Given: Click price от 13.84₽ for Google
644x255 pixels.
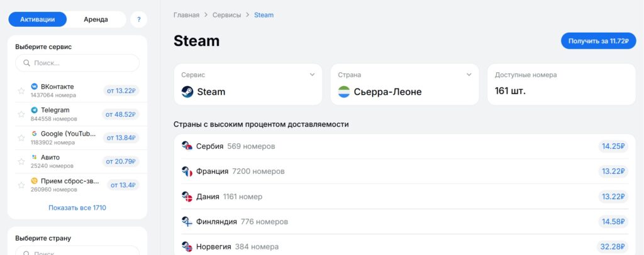Looking at the screenshot, I should [x=121, y=138].
